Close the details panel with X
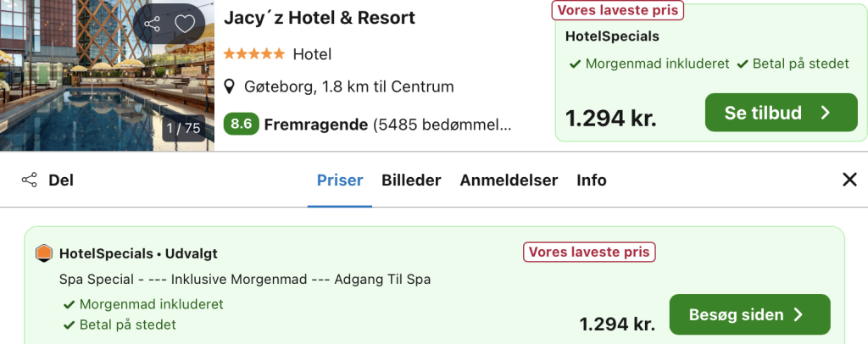 point(849,180)
